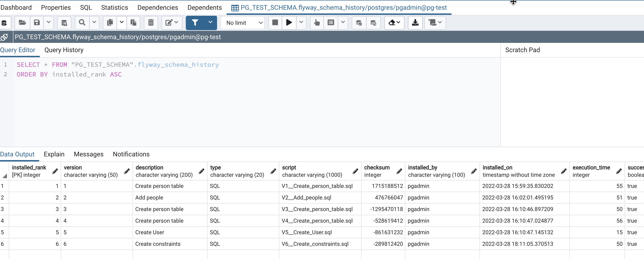This screenshot has width=644, height=259.
Task: Click the Rollback transaction icon
Action: (x=373, y=23)
